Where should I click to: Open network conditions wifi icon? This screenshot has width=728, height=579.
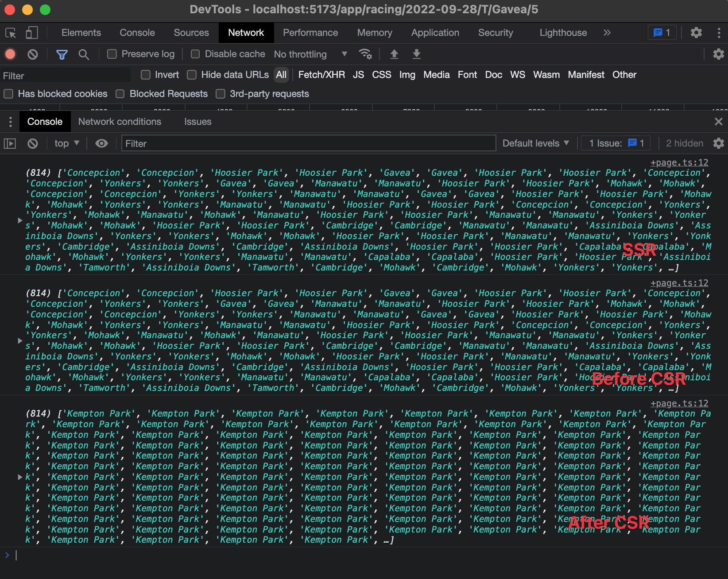point(365,54)
